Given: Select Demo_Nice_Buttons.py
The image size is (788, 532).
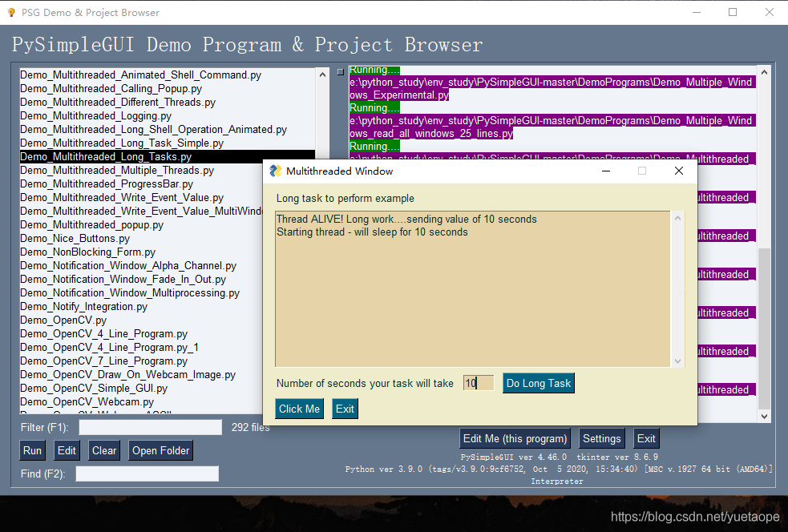Looking at the screenshot, I should (x=142, y=238).
